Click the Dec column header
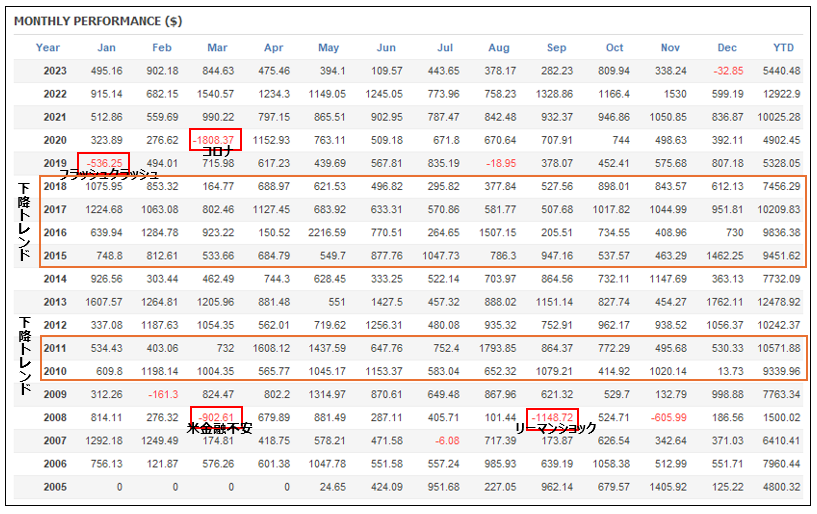817x514 pixels. tap(726, 47)
